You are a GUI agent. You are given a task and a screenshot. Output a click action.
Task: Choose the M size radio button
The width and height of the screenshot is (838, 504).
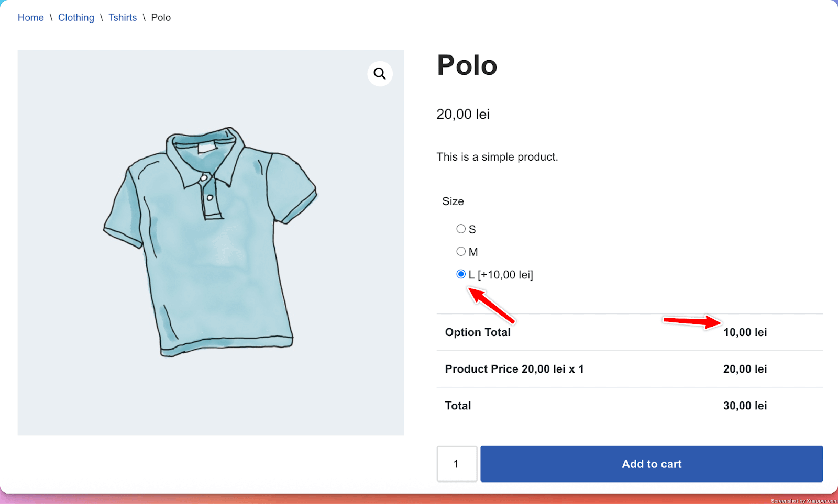(461, 252)
